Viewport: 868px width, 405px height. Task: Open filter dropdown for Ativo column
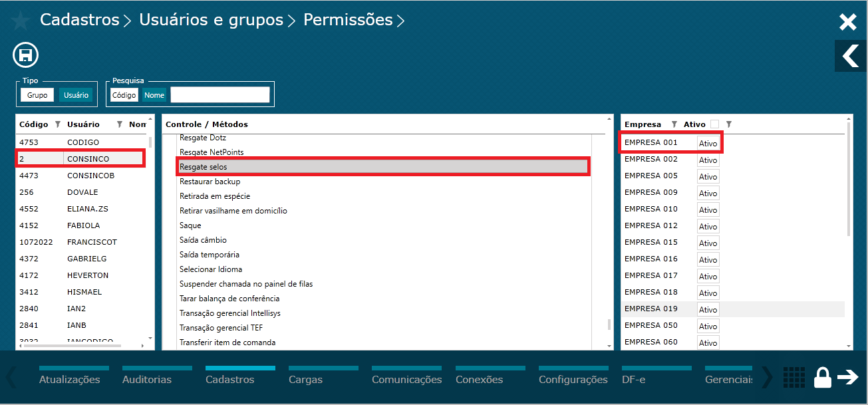(x=728, y=124)
